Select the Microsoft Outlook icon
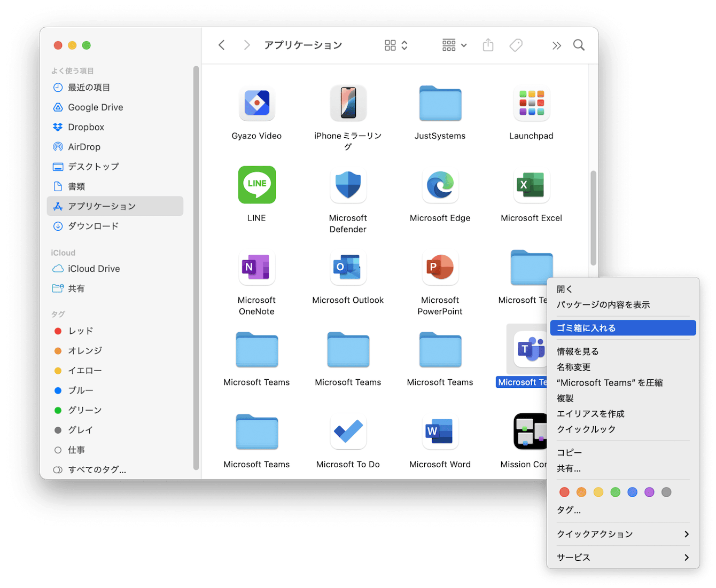Image resolution: width=716 pixels, height=588 pixels. coord(348,267)
